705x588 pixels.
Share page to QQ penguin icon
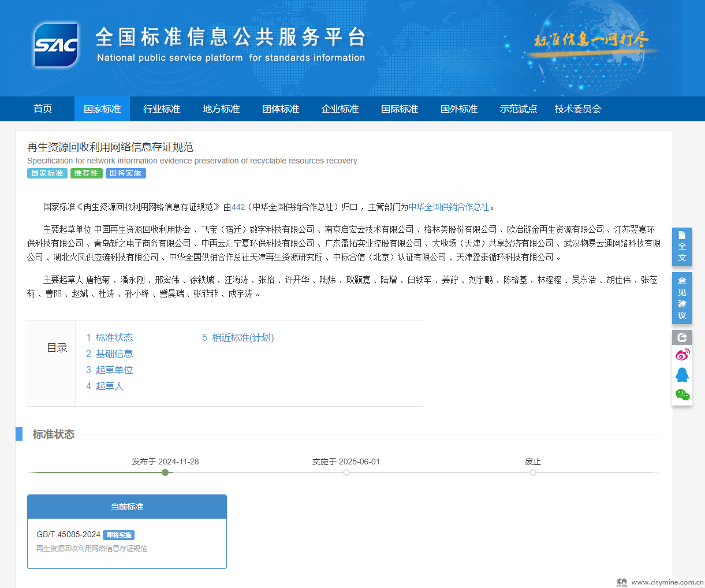tap(682, 375)
